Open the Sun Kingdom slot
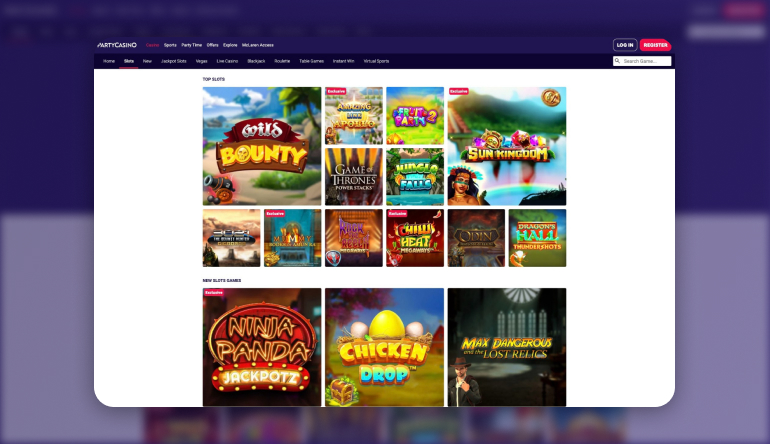The image size is (770, 444). pos(507,146)
